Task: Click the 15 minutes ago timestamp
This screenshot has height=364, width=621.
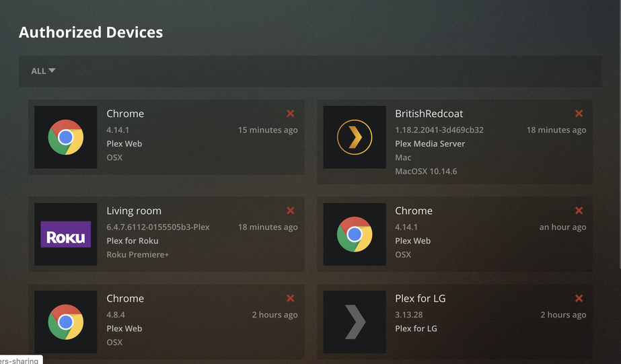Action: click(268, 130)
